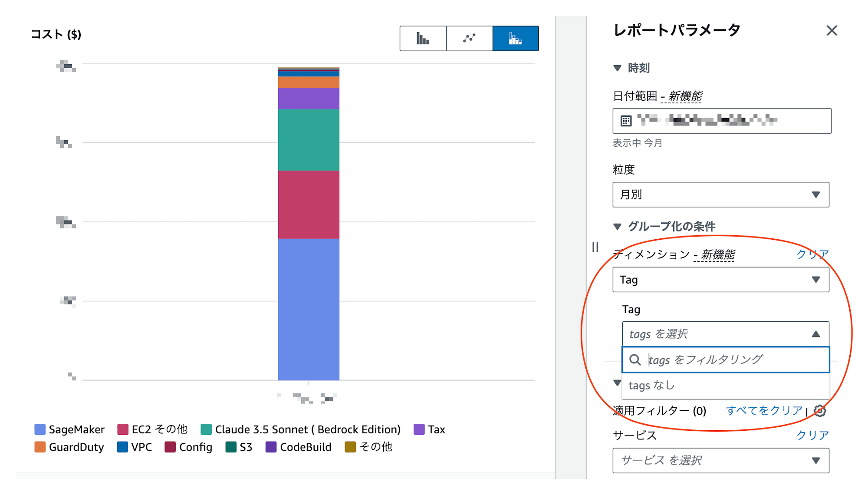The height and width of the screenshot is (495, 868).
Task: Click Tax legend swatch
Action: coord(419,429)
